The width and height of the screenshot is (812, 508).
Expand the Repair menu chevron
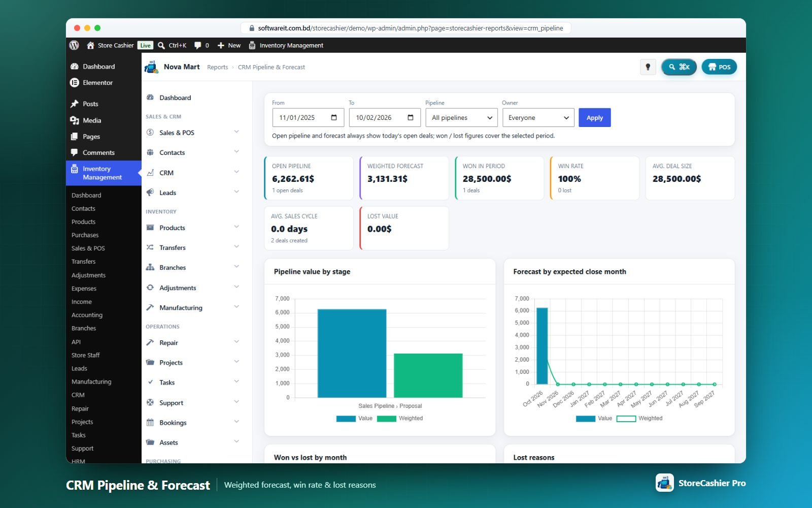point(236,342)
